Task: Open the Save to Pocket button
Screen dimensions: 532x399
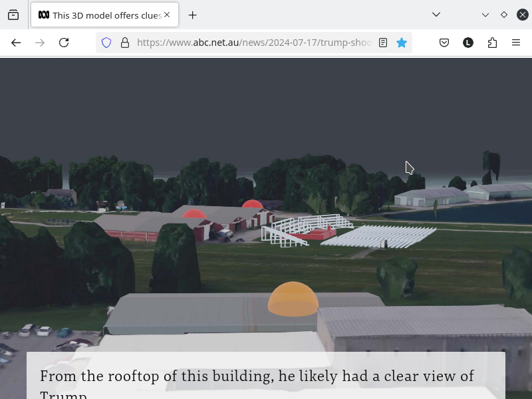Action: point(444,43)
